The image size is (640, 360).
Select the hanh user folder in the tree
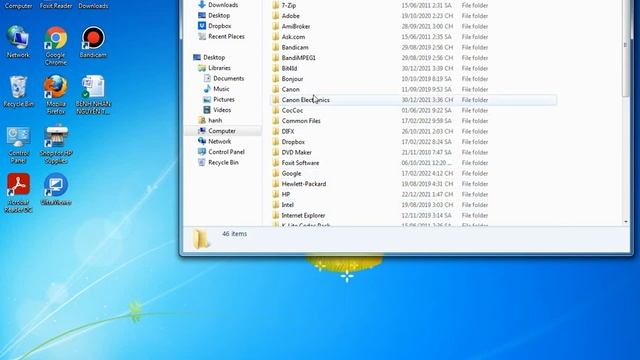coord(215,120)
